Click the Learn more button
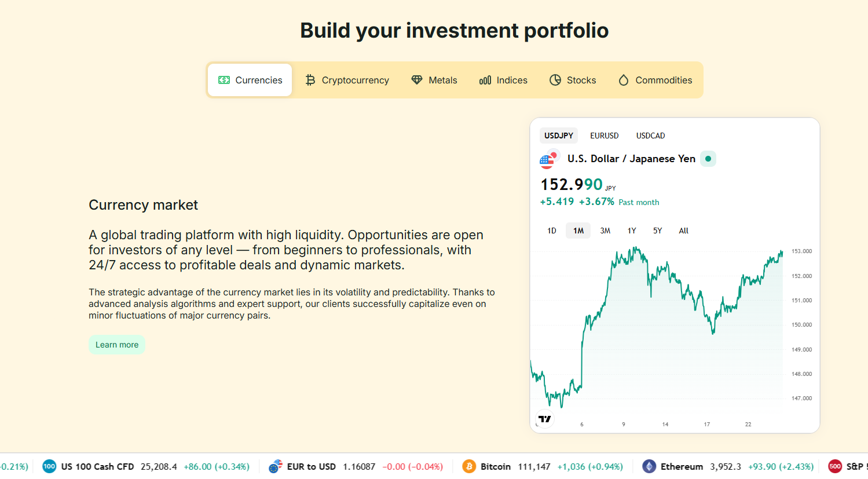Viewport: 868px width, 479px height. (117, 345)
